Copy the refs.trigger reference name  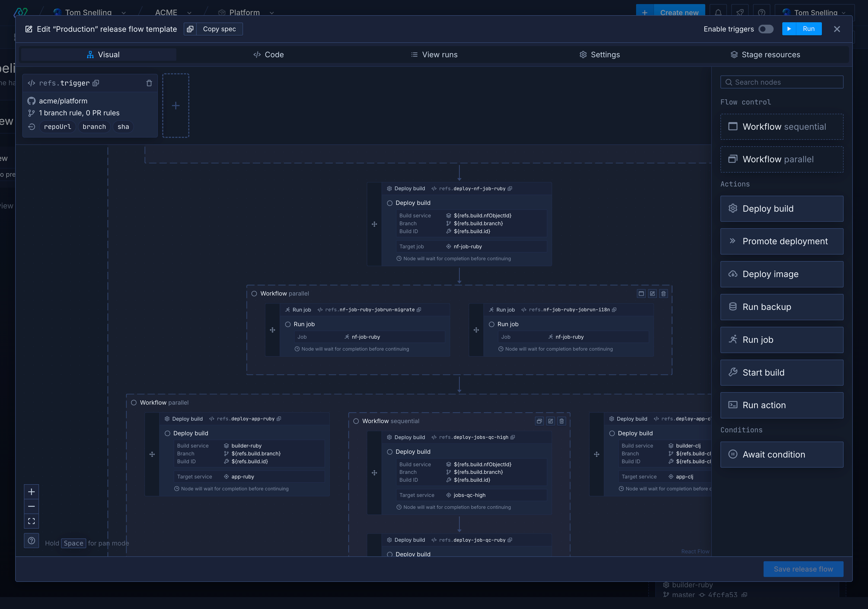point(96,83)
